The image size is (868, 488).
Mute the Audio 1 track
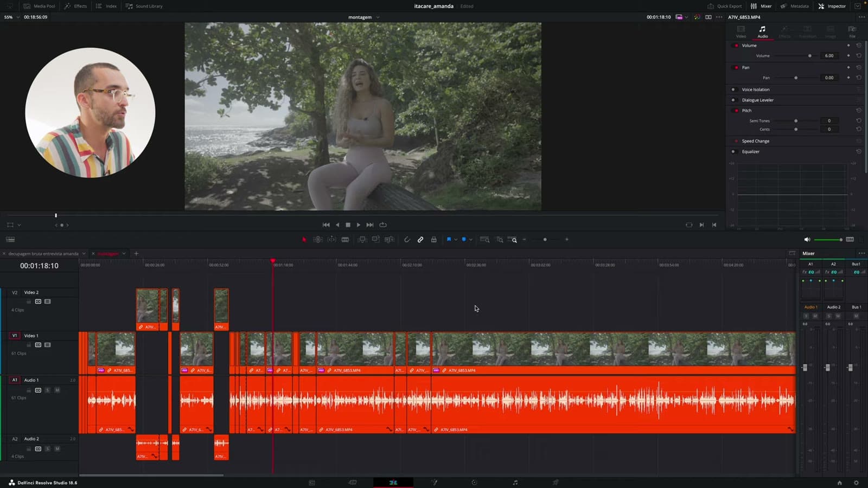click(58, 390)
